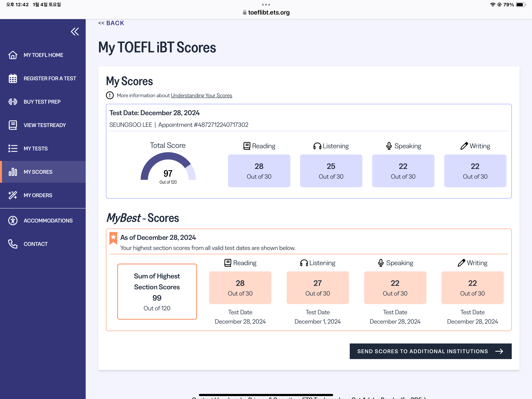Click the 'My TOEFL iBT Scores' page title
The image size is (532, 399).
(x=157, y=47)
